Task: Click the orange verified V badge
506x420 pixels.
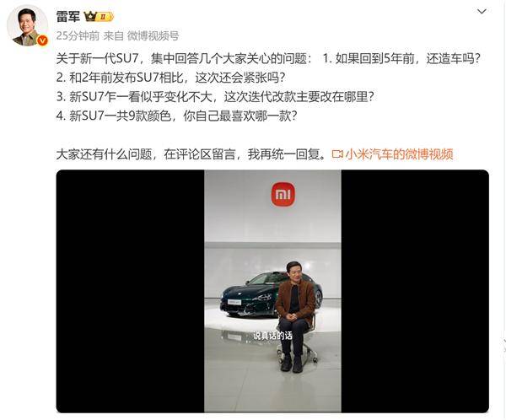Action: point(43,40)
